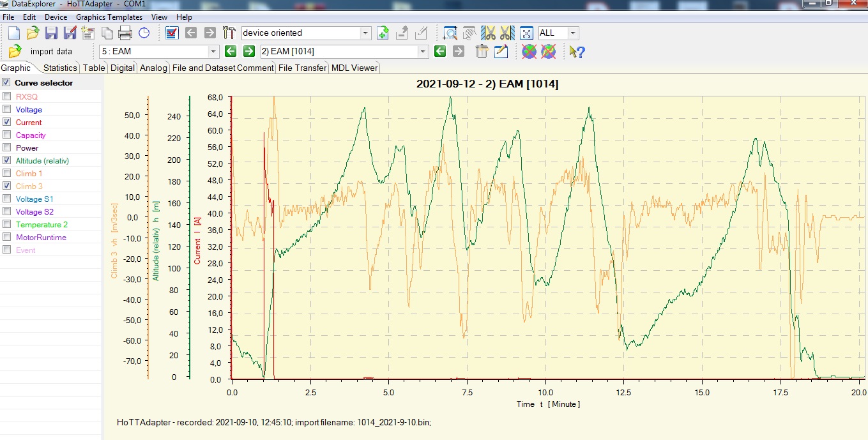Click the new file icon
This screenshot has width=868, height=440.
click(x=14, y=33)
